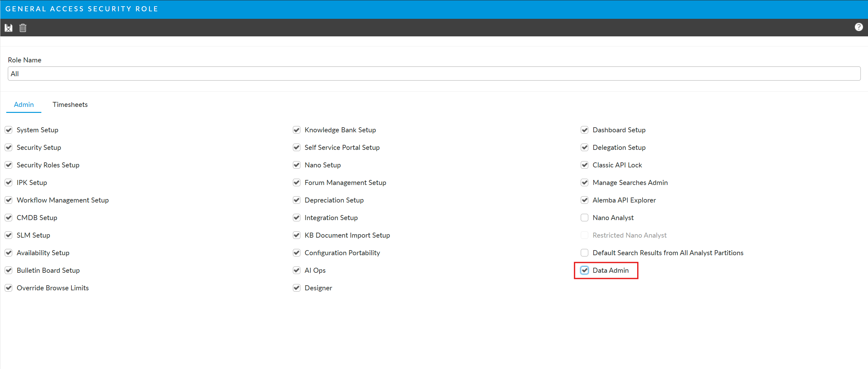The image size is (868, 369).
Task: Click the save and close icon
Action: tap(8, 28)
